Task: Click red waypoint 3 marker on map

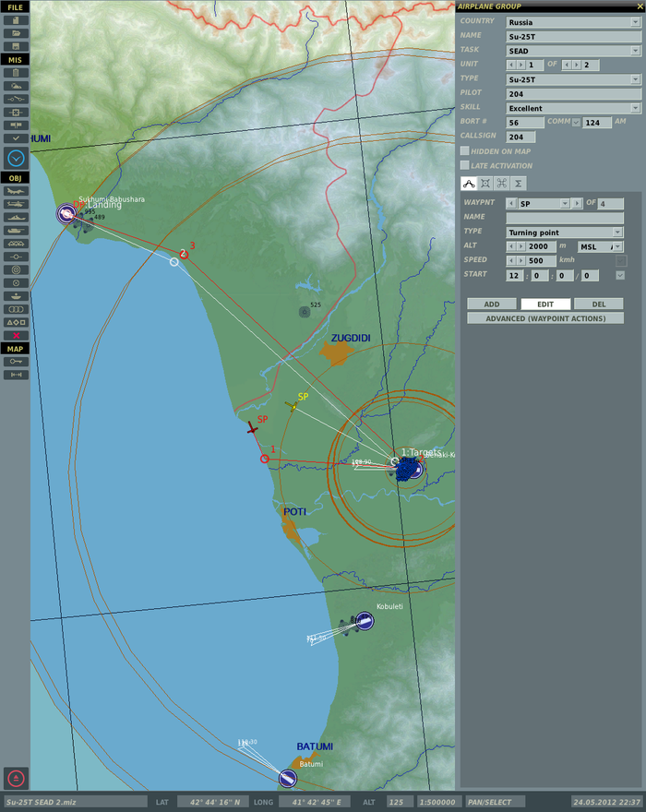Action: (x=184, y=254)
